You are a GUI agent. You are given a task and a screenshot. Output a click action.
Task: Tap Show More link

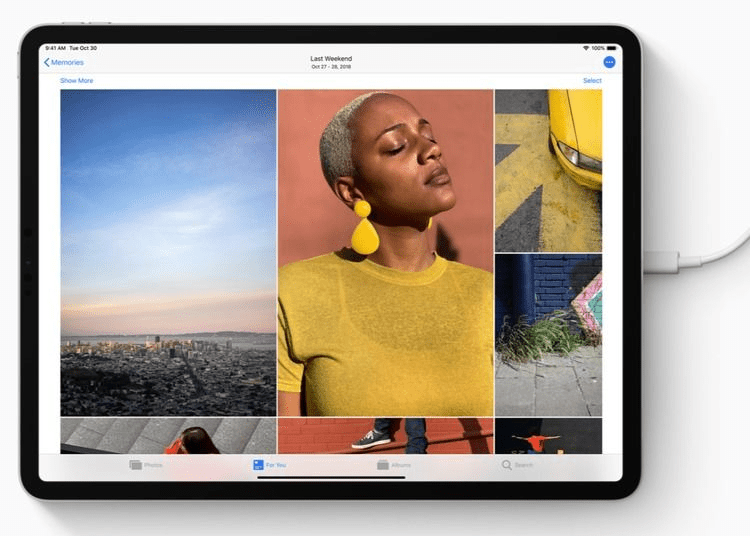[x=77, y=80]
